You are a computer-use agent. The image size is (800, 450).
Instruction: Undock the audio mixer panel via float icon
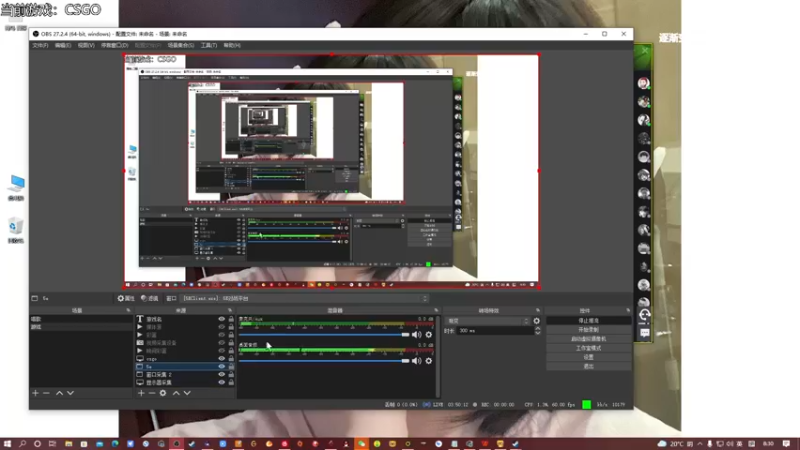pyautogui.click(x=436, y=310)
